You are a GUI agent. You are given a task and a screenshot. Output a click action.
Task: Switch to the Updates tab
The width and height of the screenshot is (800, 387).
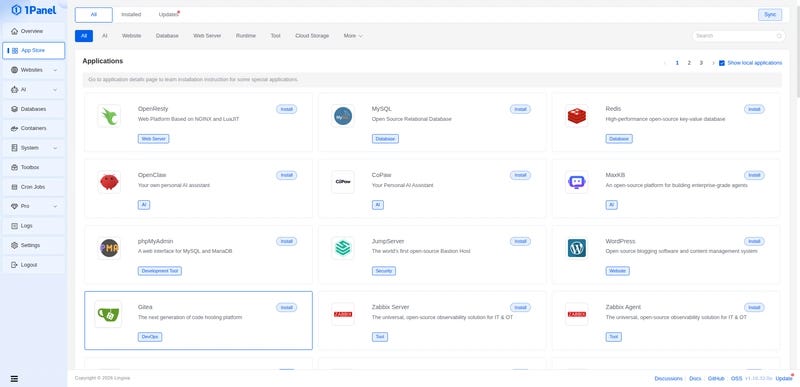[169, 15]
